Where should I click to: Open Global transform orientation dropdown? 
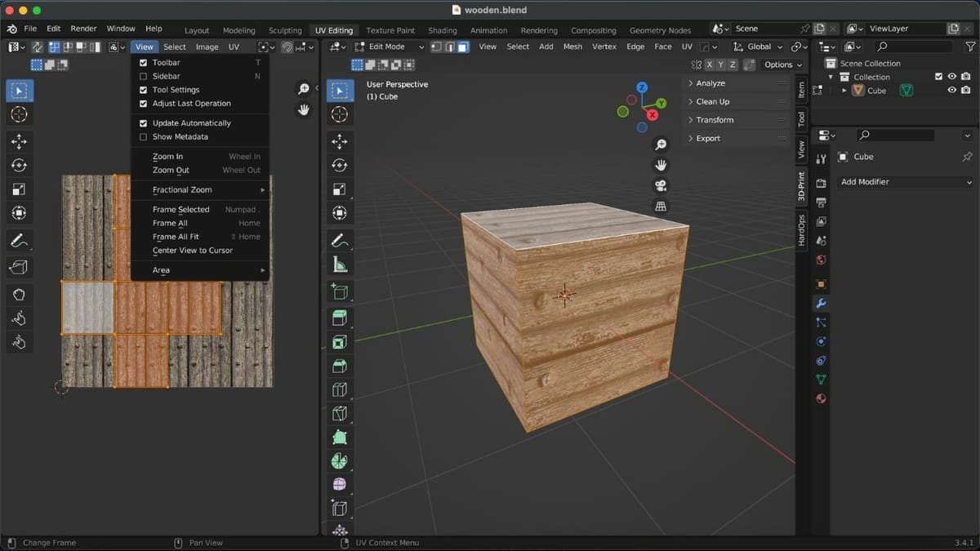pyautogui.click(x=758, y=47)
